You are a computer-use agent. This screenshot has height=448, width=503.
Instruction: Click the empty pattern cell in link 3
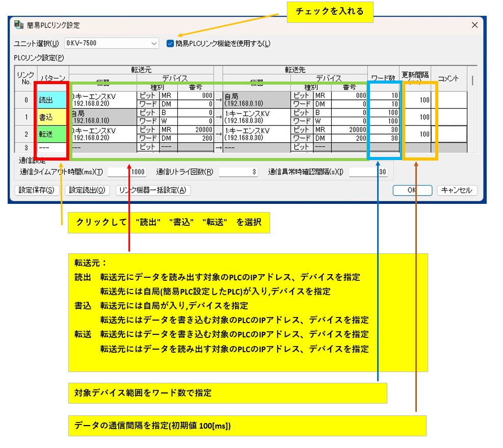(52, 147)
